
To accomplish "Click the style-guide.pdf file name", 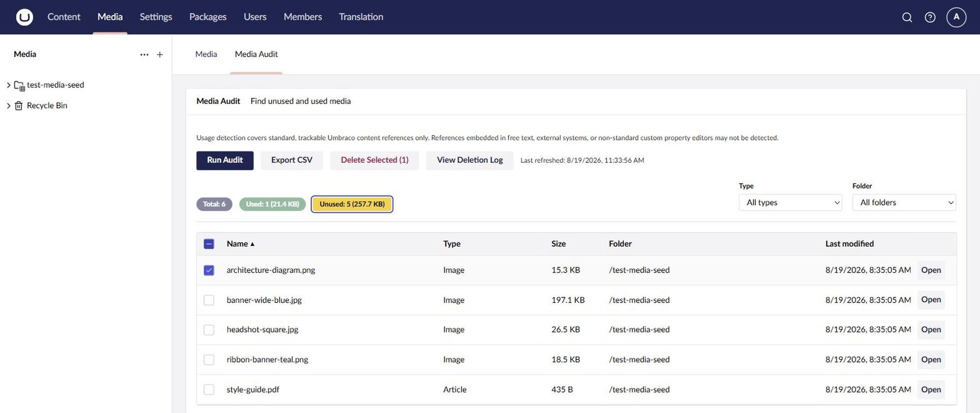I will pyautogui.click(x=253, y=390).
